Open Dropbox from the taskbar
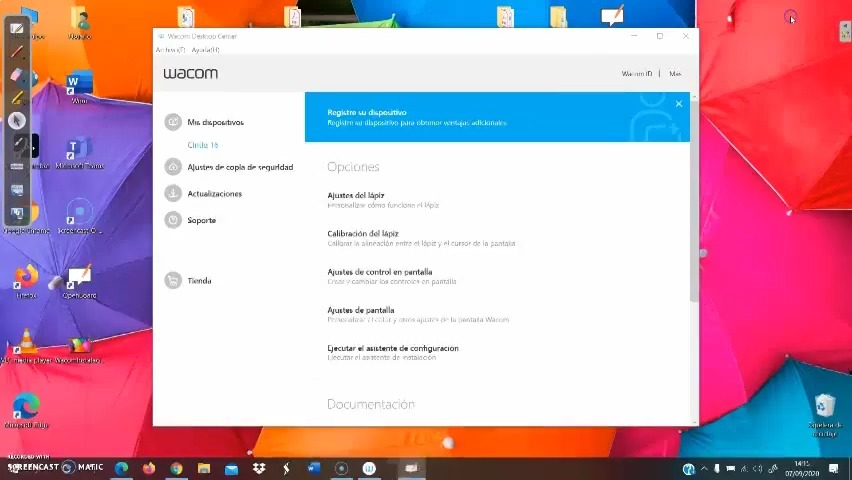The image size is (852, 480). click(259, 468)
